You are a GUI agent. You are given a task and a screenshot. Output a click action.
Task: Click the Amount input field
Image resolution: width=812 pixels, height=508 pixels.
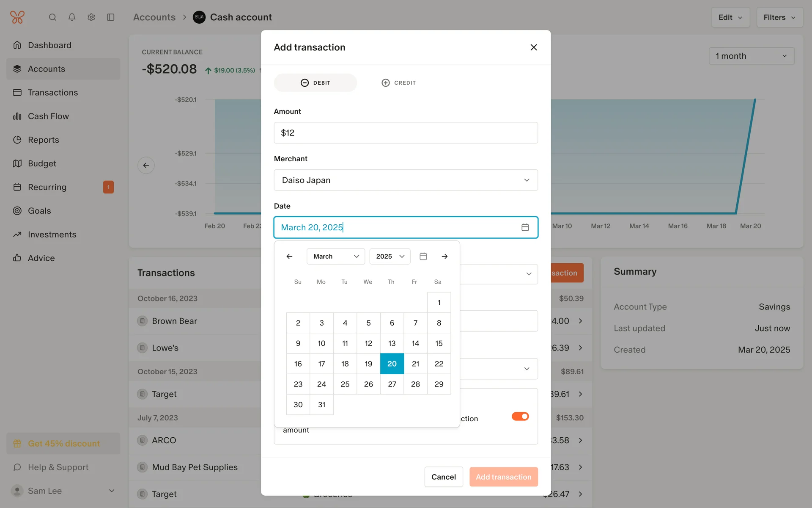click(406, 133)
